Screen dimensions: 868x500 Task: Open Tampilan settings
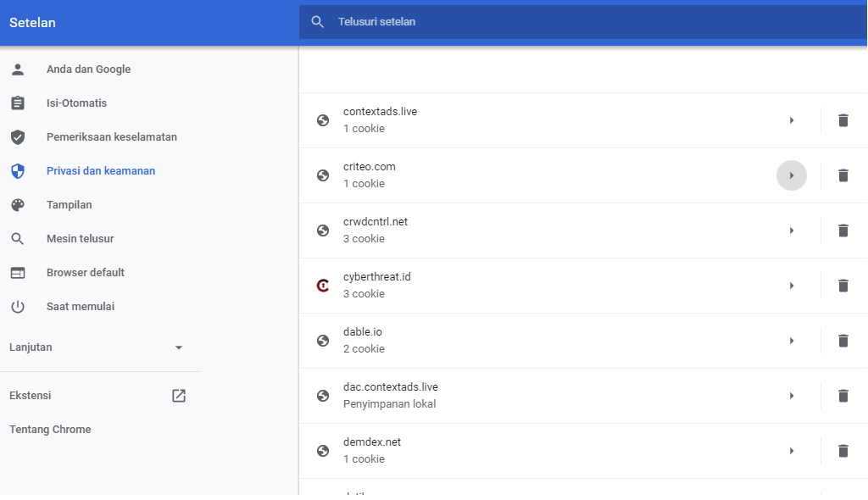70,205
